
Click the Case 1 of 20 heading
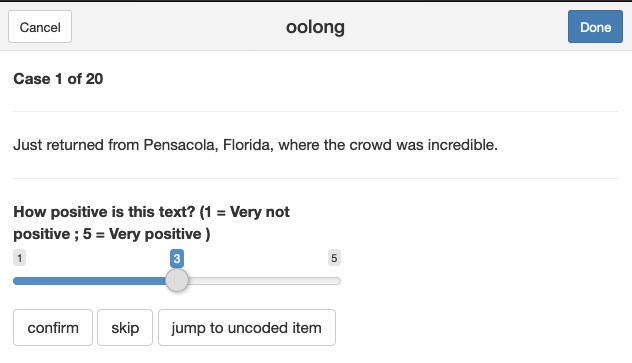(58, 79)
